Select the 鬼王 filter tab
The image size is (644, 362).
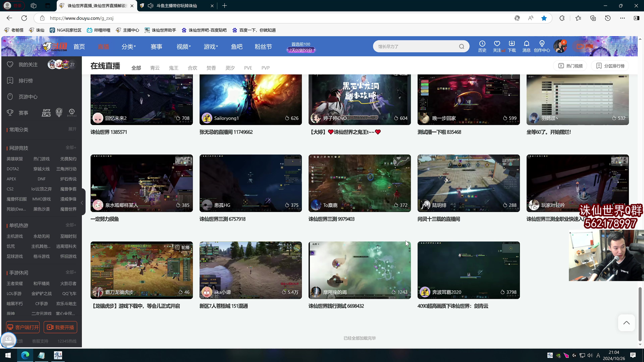pos(174,68)
